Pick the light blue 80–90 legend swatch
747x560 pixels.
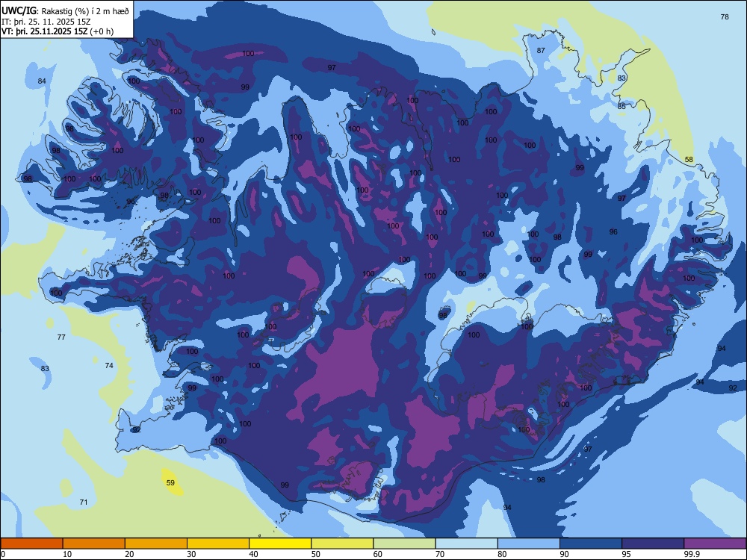point(529,544)
